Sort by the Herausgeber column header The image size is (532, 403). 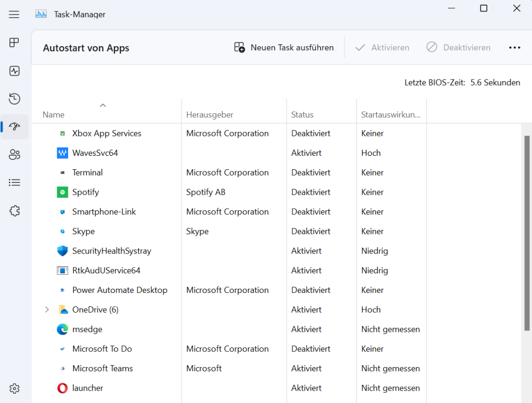click(x=210, y=115)
